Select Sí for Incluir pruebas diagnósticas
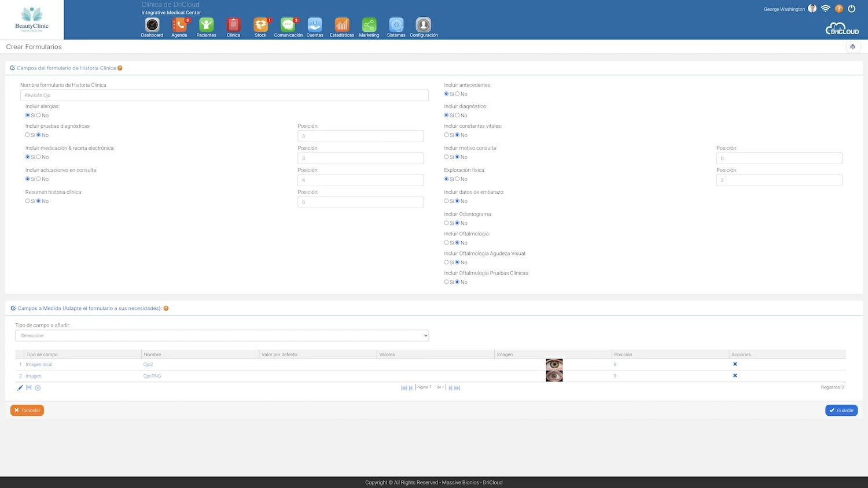Viewport: 868px width, 488px height. [x=28, y=135]
